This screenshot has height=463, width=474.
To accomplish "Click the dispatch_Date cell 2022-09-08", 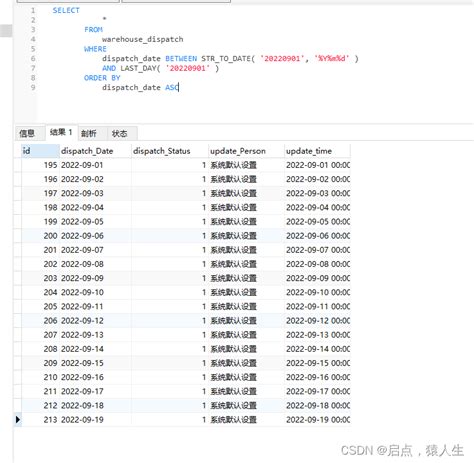I will (x=95, y=264).
